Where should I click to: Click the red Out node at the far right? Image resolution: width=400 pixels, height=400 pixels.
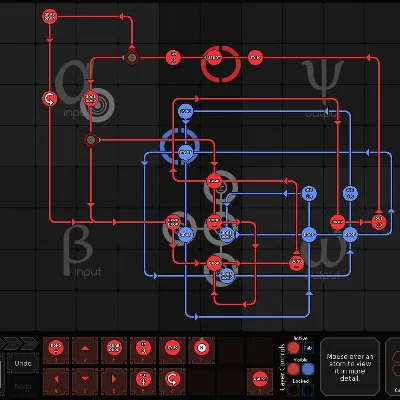(x=379, y=222)
